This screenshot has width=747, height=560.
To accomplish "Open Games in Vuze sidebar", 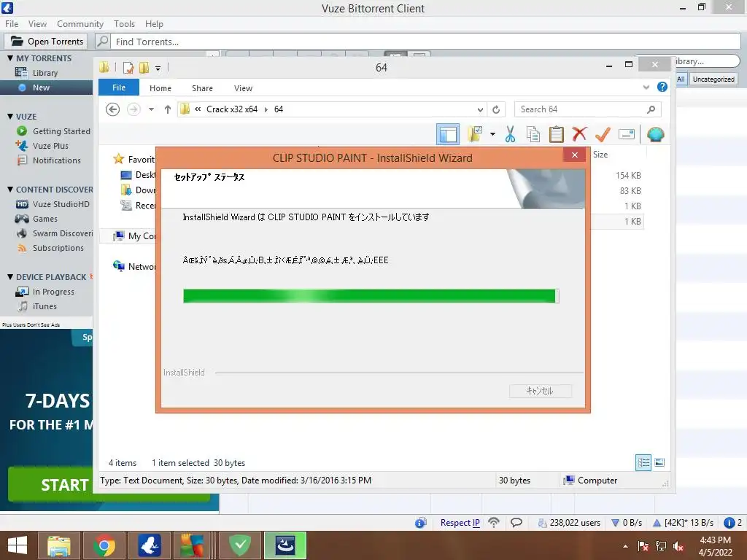I will pyautogui.click(x=46, y=219).
